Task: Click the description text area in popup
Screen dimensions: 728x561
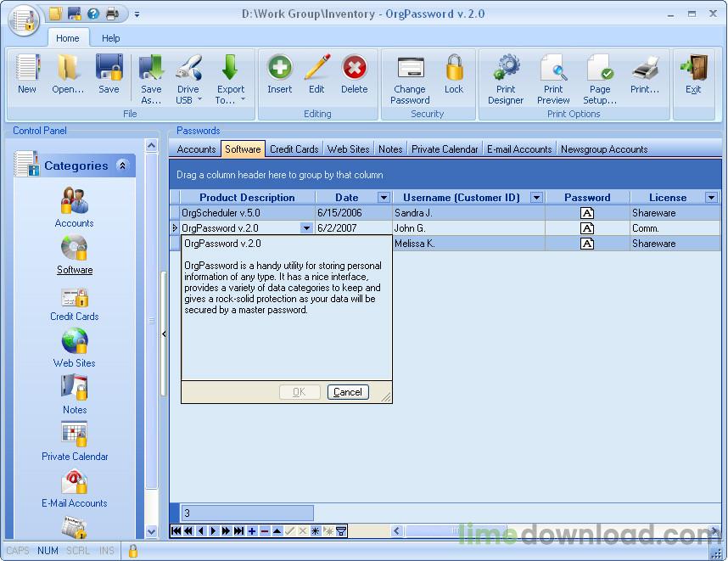Action: pos(287,307)
